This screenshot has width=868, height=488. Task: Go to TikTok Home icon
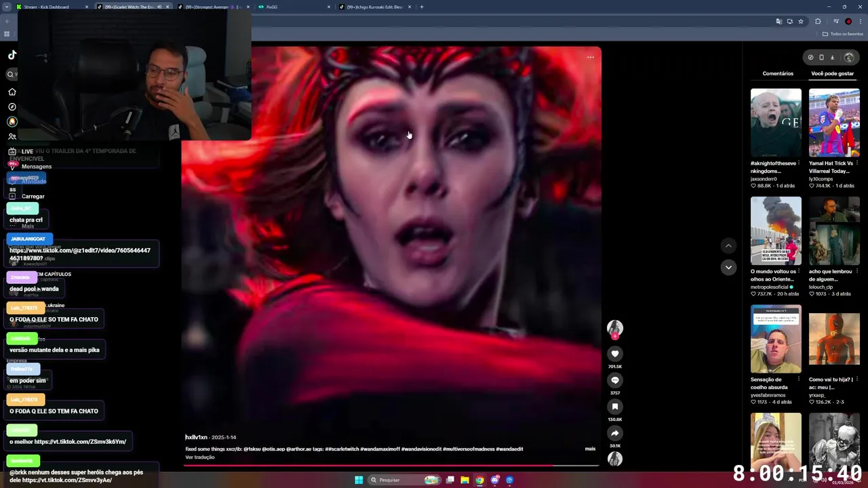point(12,91)
